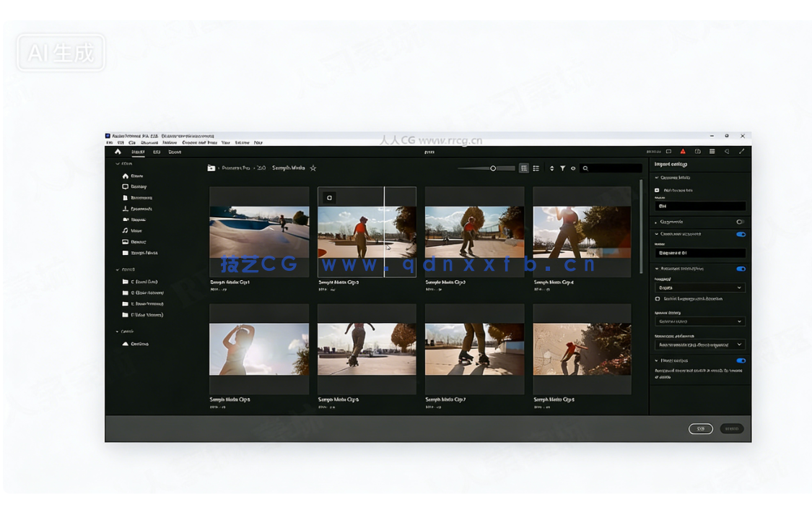Click the red alert icon in the header
Viewport: 812px width, 528px height.
click(x=683, y=150)
